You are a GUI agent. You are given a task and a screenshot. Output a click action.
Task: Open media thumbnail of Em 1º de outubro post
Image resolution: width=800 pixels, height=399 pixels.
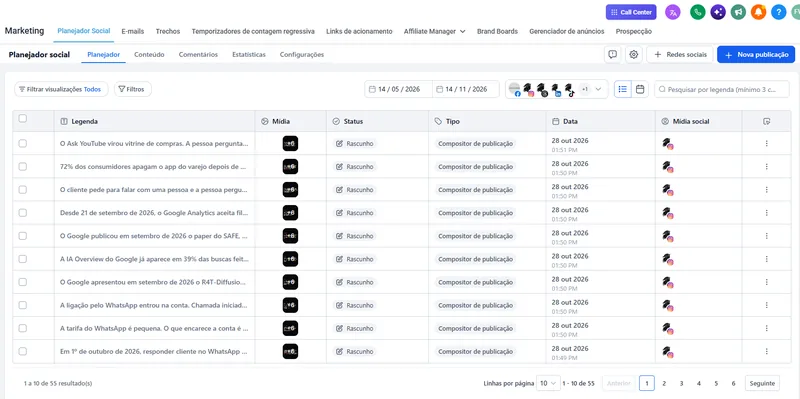coord(290,351)
